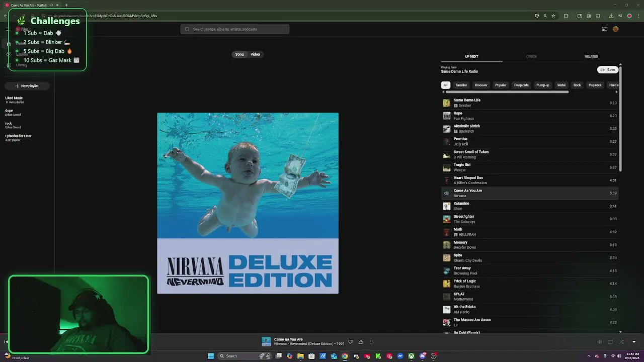
Task: Open Windows Start menu
Action: 211,356
